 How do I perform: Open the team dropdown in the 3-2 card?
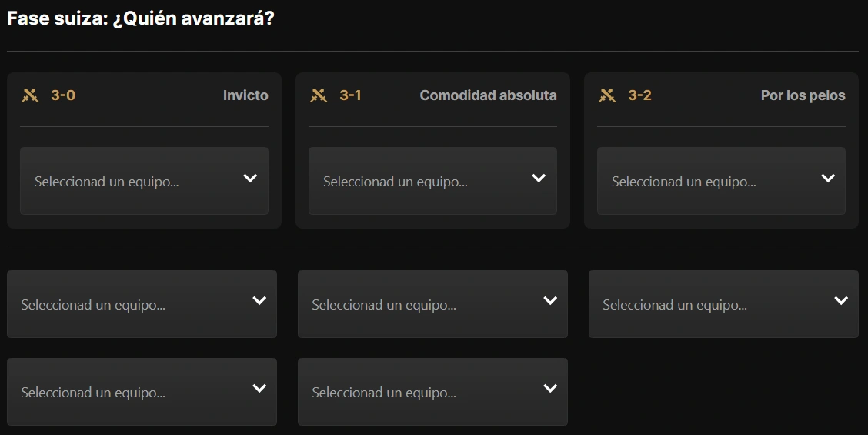tap(721, 181)
